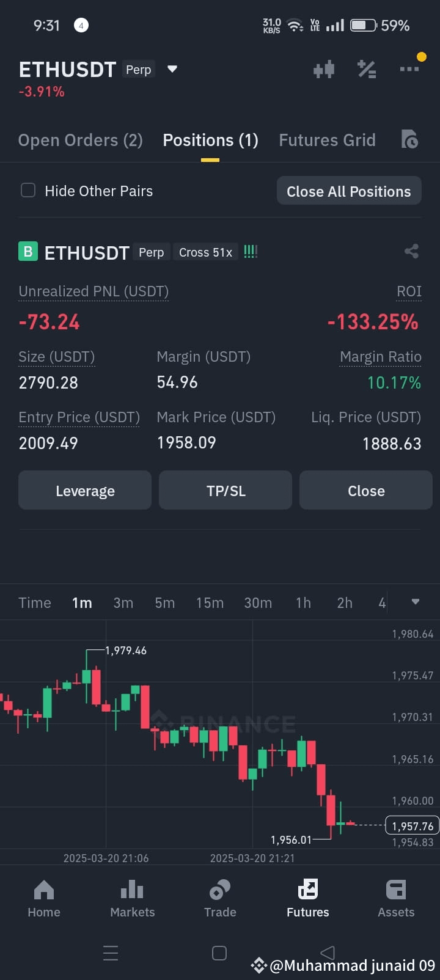
Task: Tap the Margin Ratio label
Action: pyautogui.click(x=381, y=357)
